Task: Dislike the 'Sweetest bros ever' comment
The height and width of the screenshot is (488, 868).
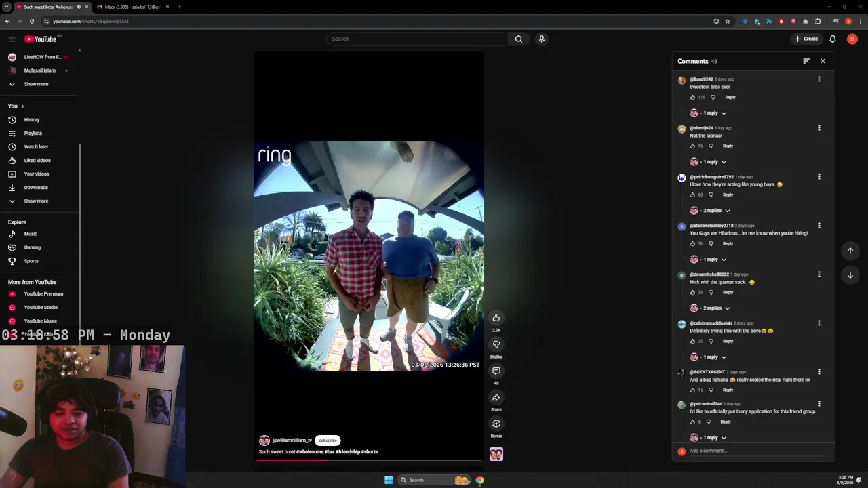Action: point(713,97)
